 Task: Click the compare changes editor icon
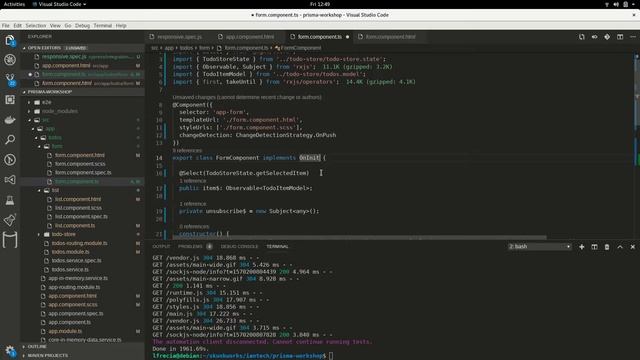tap(582, 37)
